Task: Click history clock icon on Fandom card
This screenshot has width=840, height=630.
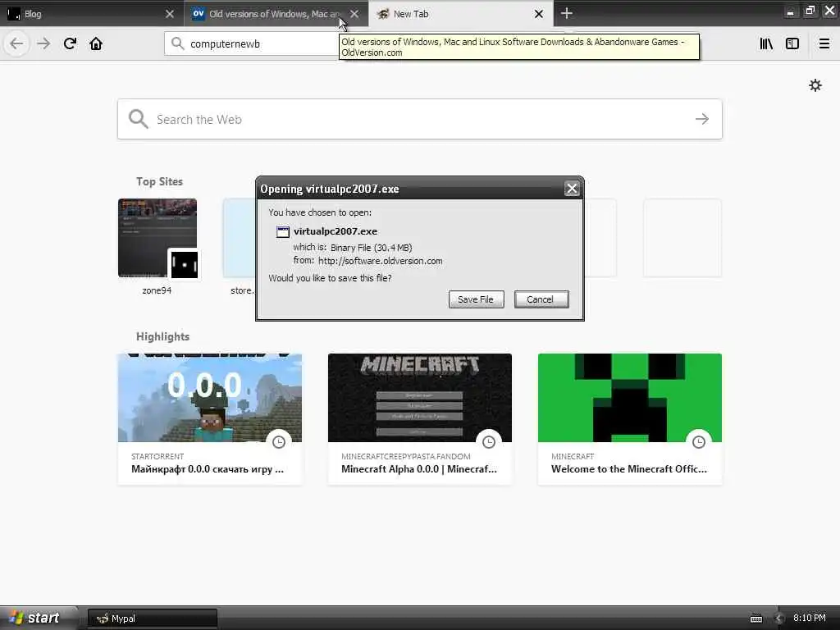Action: click(489, 442)
